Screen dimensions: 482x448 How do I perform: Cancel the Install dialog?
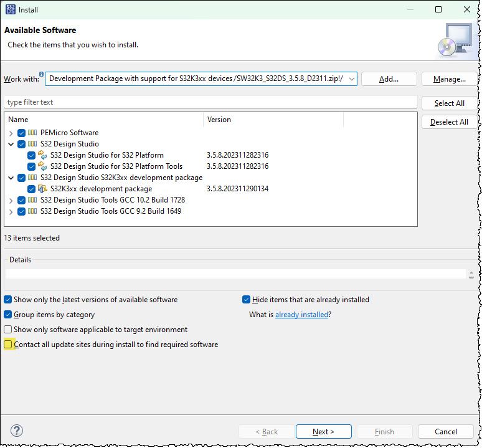(x=446, y=432)
